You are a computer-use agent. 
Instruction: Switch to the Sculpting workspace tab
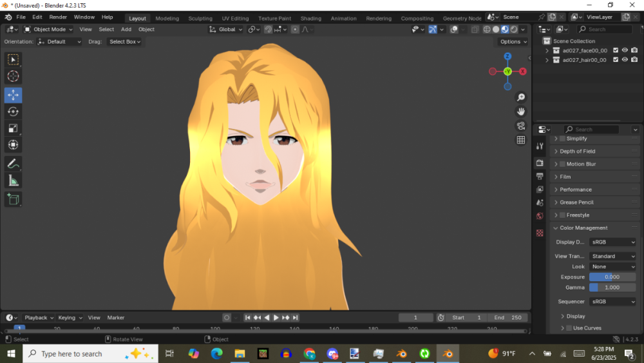tap(200, 18)
